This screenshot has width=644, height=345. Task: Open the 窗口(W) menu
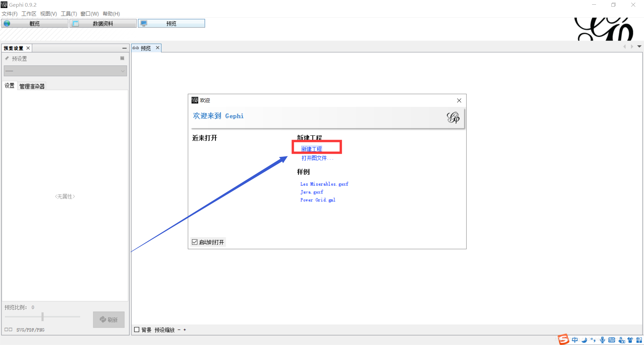[x=90, y=14]
